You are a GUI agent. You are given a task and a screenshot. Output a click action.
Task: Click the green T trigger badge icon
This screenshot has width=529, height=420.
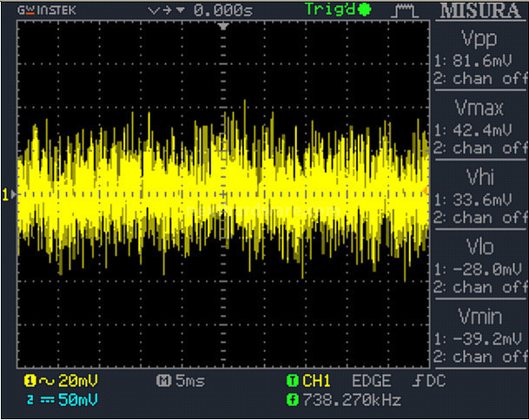coord(293,381)
